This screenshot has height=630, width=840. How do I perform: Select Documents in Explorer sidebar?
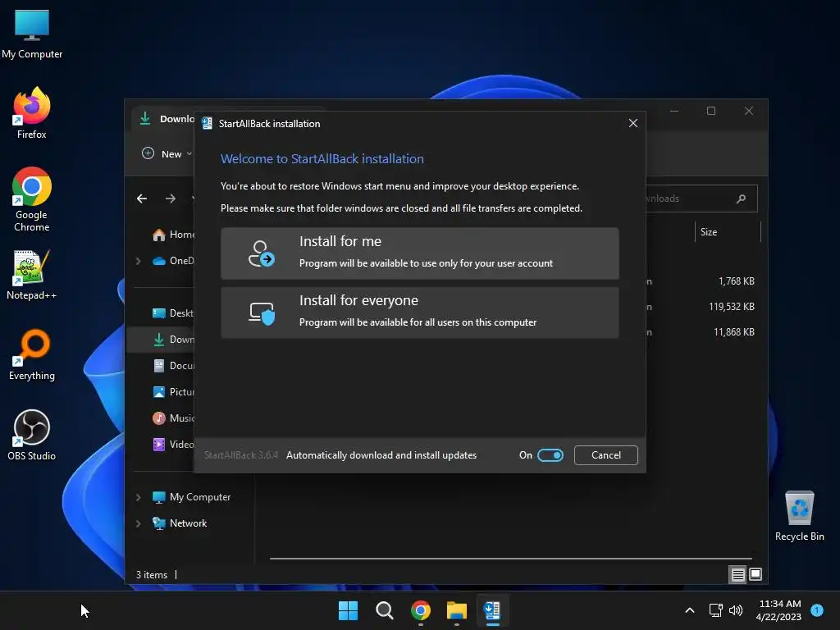click(172, 365)
